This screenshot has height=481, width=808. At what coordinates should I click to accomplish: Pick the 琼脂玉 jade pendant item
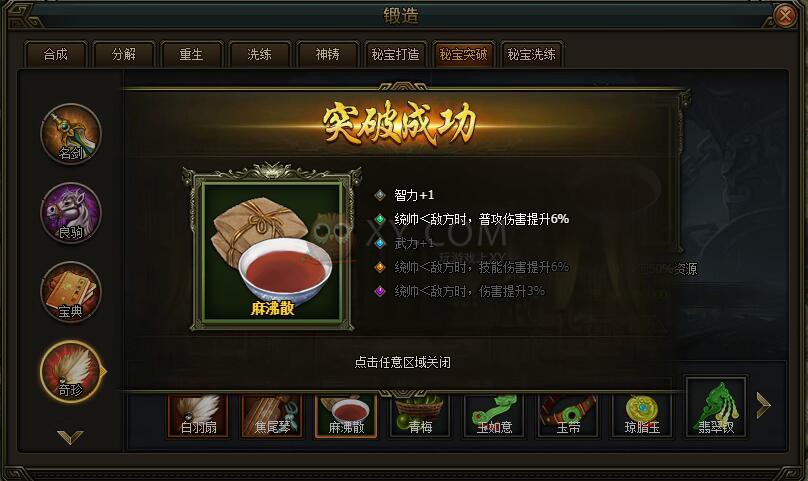point(642,416)
